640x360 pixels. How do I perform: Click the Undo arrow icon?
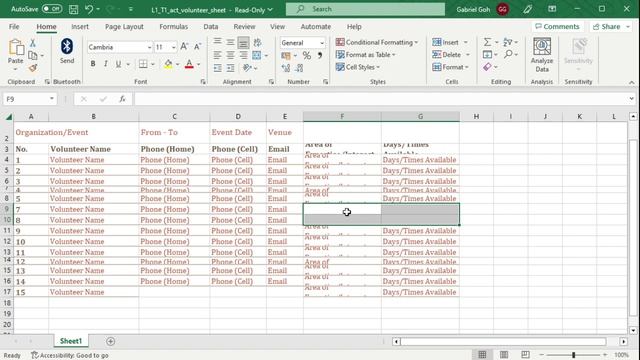coord(89,9)
